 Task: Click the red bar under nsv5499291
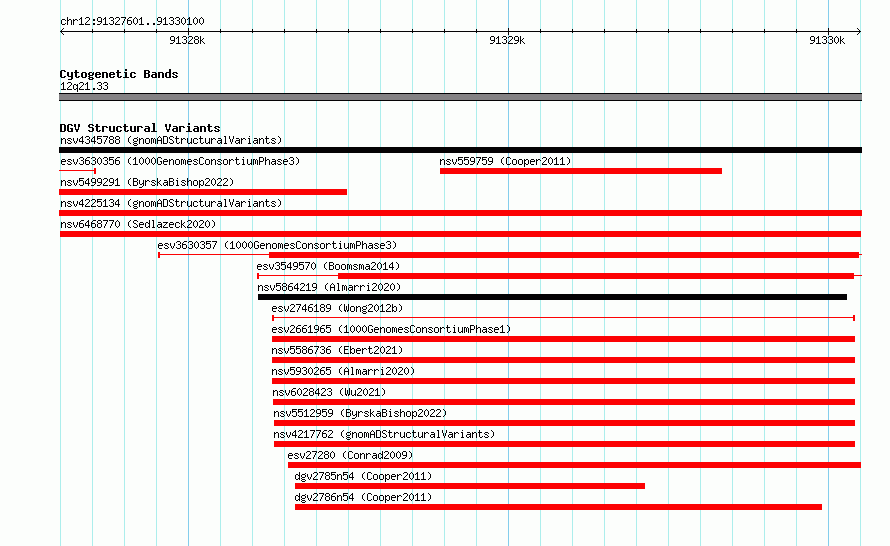pyautogui.click(x=203, y=192)
